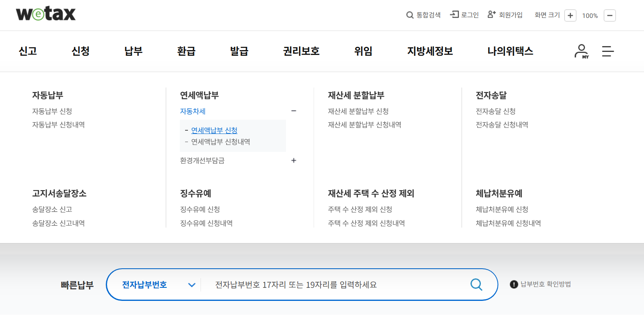Open the 환급 menu

[x=186, y=51]
